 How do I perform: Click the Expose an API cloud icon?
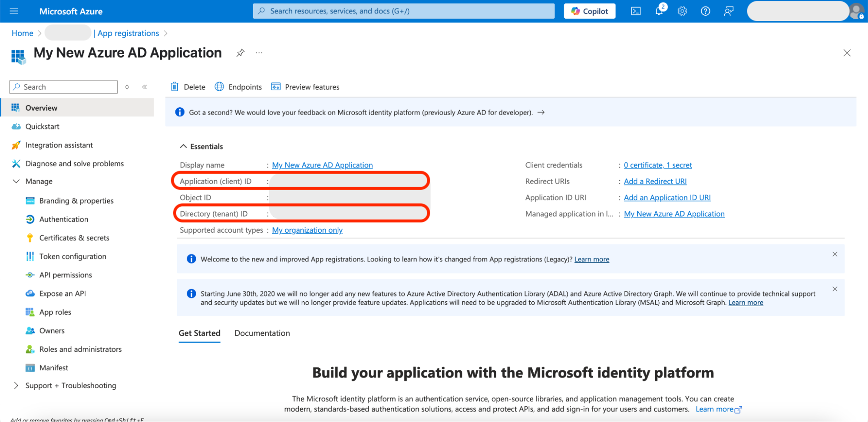(x=30, y=293)
